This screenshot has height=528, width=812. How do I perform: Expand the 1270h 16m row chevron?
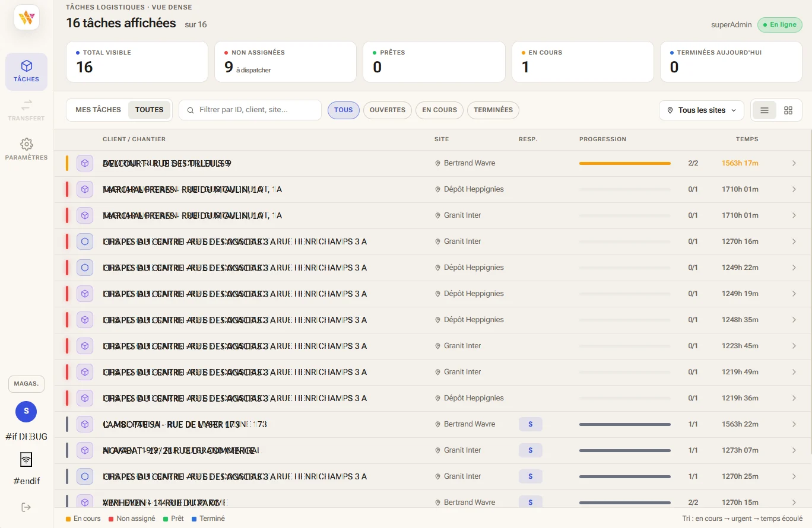click(794, 241)
